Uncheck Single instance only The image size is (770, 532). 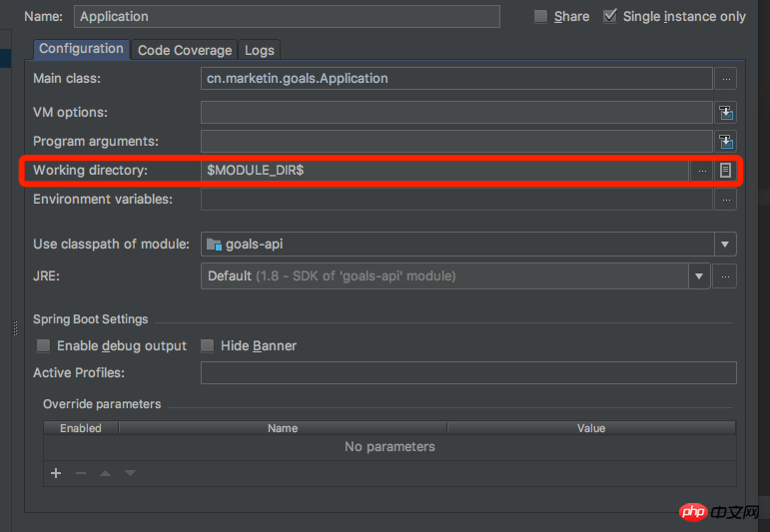click(x=610, y=16)
